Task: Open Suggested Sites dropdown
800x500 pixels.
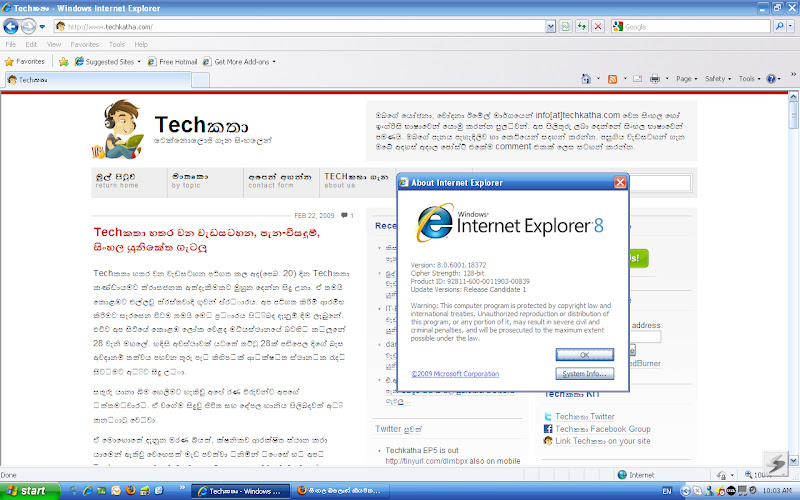Action: 108,62
